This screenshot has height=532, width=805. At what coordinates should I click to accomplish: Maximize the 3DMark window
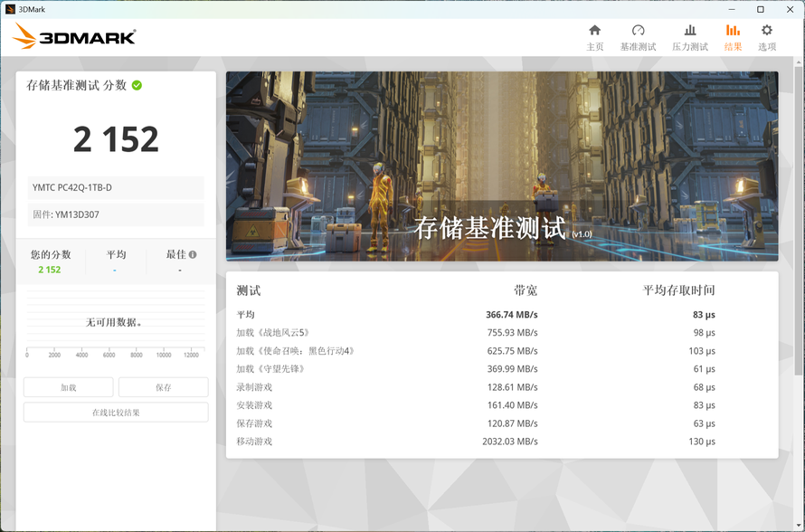click(761, 9)
